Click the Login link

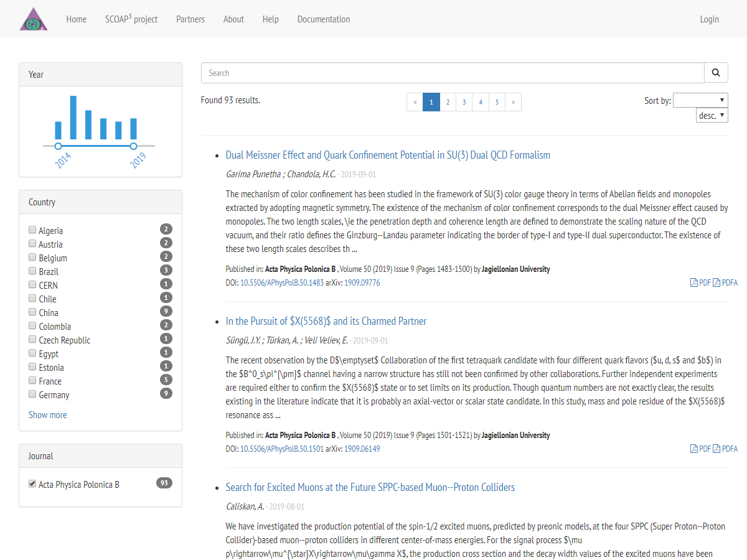click(x=709, y=19)
